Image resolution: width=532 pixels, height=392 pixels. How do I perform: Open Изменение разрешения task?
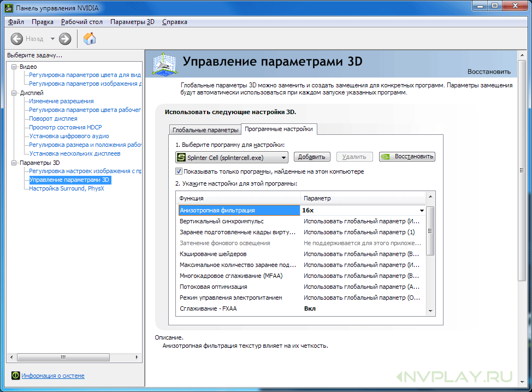(x=61, y=101)
